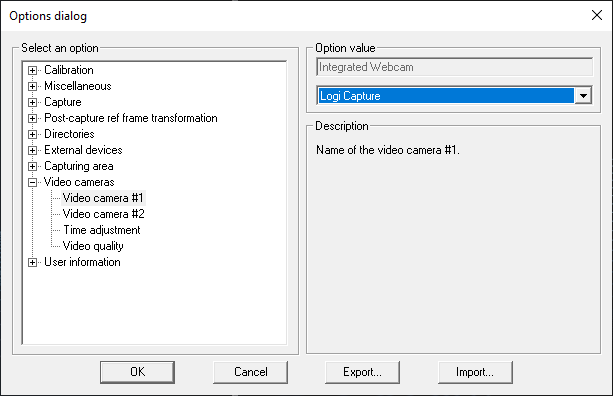
Task: Select the Miscellaneous category label
Action: coord(78,86)
